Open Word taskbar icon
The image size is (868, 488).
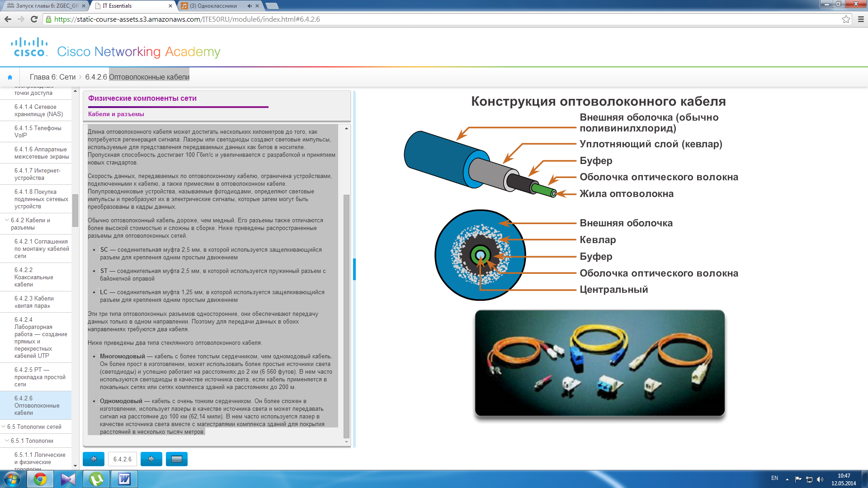(124, 479)
